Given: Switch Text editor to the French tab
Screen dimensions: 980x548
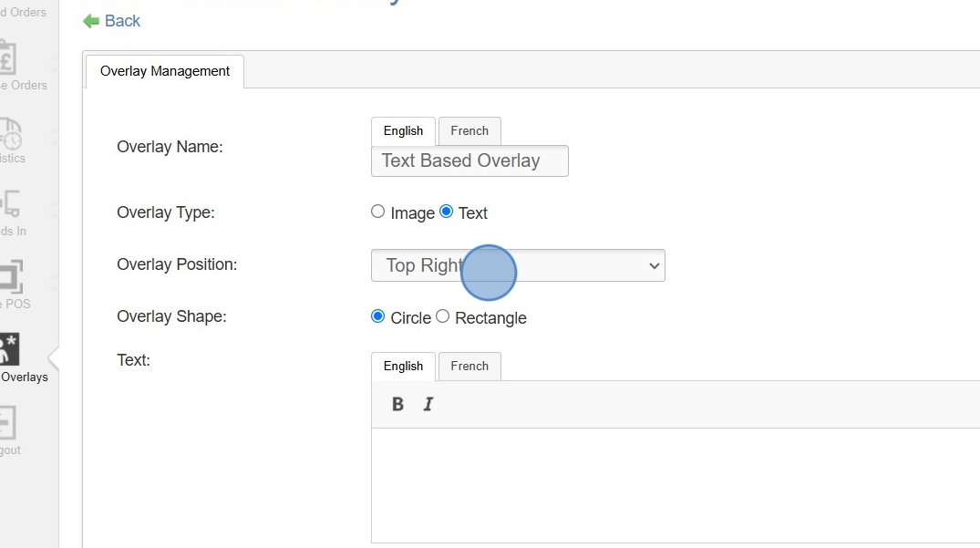Looking at the screenshot, I should (469, 367).
